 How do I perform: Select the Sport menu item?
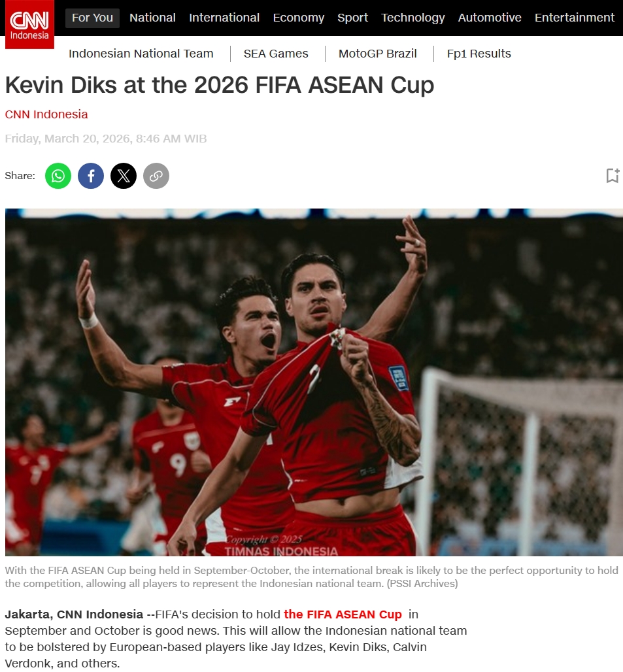pyautogui.click(x=352, y=18)
